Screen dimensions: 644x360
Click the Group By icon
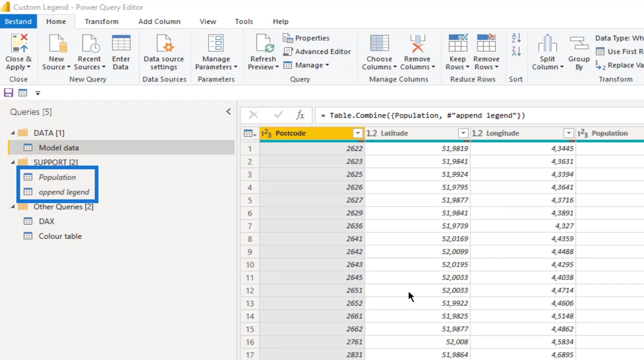[579, 43]
